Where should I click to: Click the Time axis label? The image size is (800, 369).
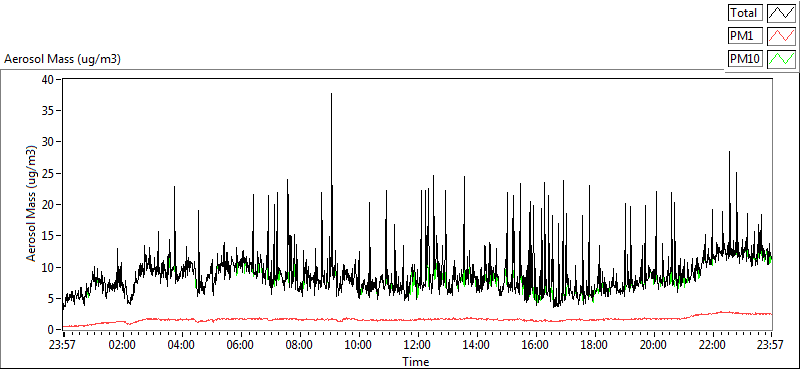[x=415, y=362]
